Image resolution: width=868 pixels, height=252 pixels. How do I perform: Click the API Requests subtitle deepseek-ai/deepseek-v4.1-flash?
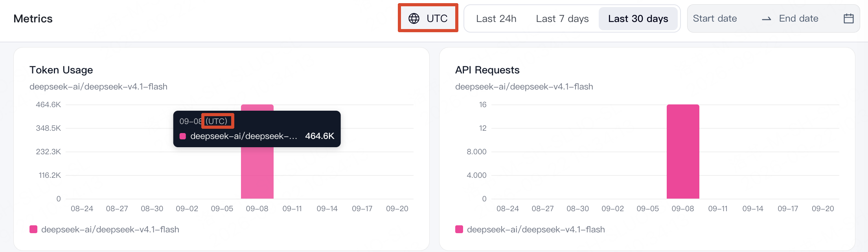[524, 86]
